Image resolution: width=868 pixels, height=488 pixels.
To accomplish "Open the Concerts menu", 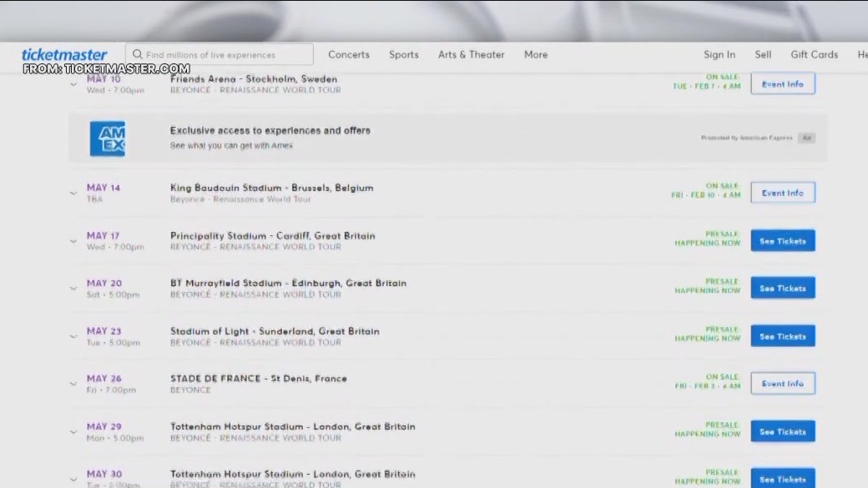I will pyautogui.click(x=348, y=54).
